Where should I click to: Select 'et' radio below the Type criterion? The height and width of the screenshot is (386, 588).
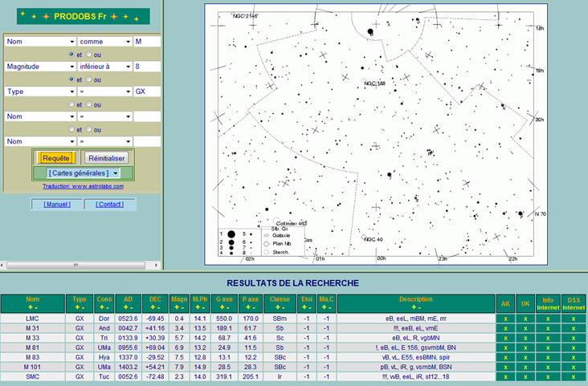(x=71, y=104)
